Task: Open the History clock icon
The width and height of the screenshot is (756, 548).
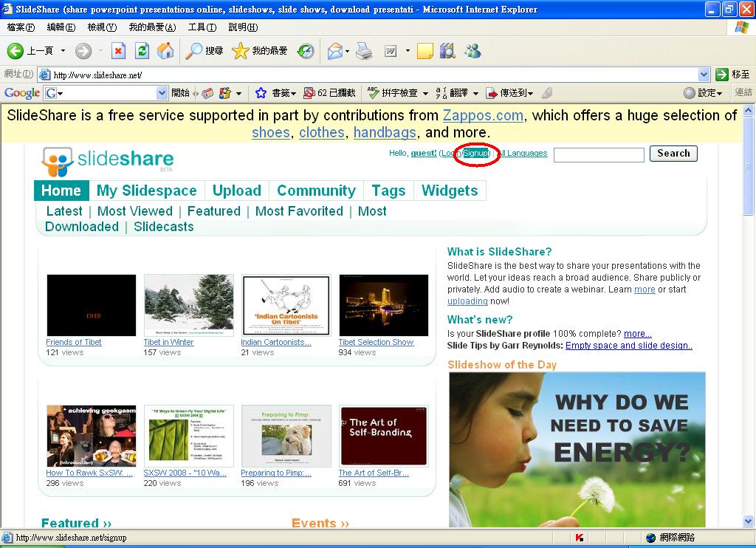Action: click(x=306, y=51)
